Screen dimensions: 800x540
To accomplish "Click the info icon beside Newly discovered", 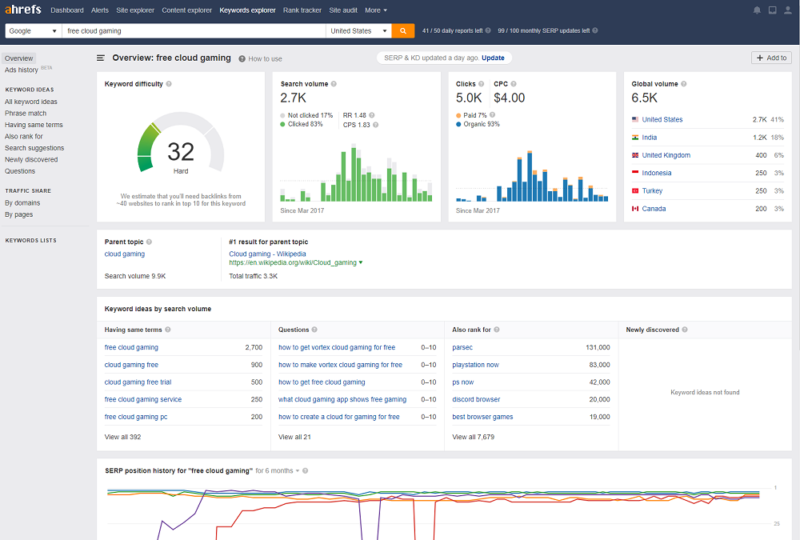I will (685, 329).
